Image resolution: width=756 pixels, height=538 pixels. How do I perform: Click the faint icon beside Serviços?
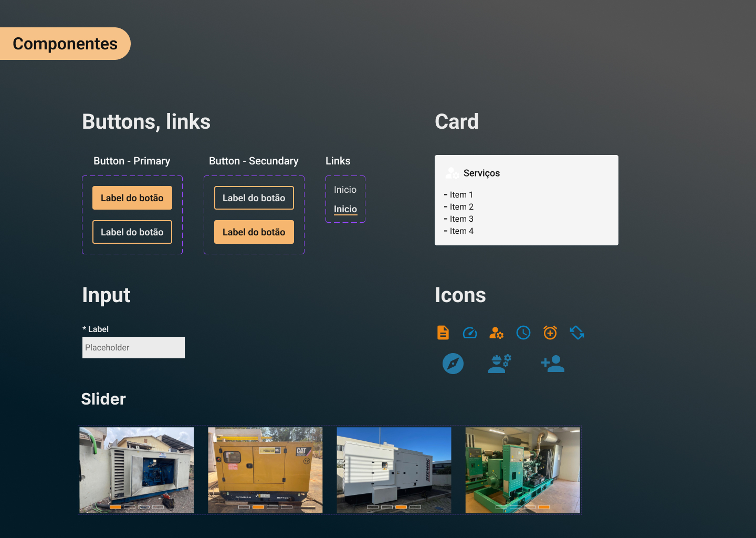(452, 173)
